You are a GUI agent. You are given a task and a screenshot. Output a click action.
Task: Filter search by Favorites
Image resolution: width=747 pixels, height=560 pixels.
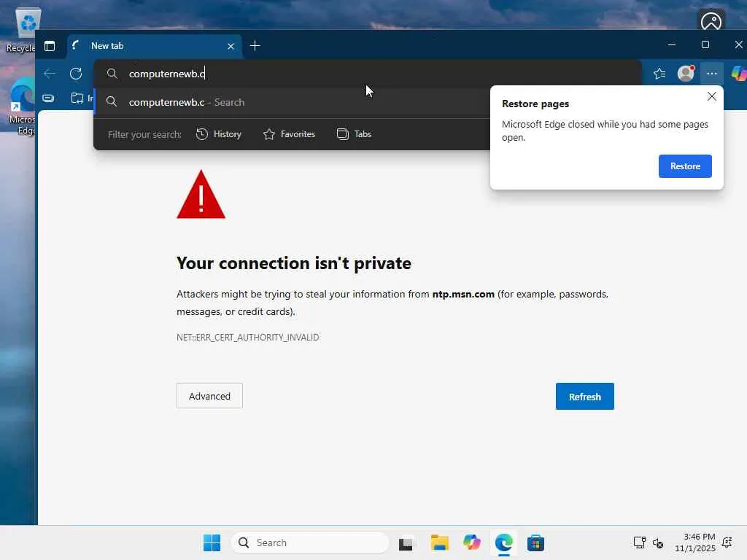coord(289,134)
